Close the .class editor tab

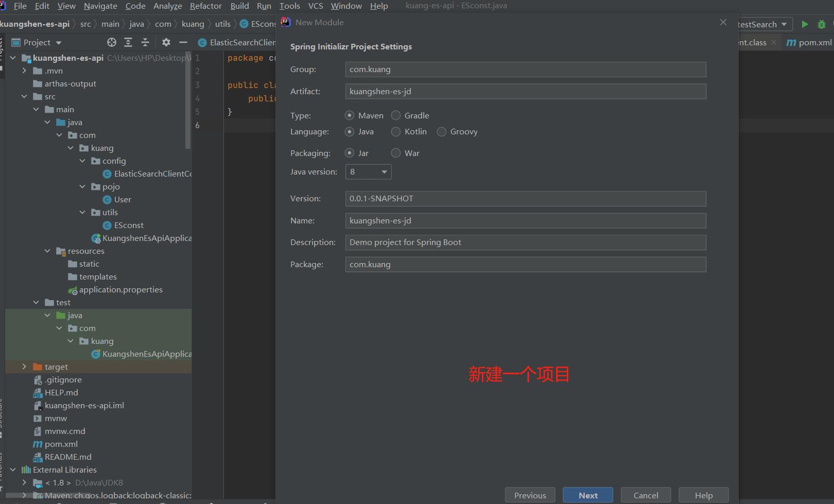(774, 42)
